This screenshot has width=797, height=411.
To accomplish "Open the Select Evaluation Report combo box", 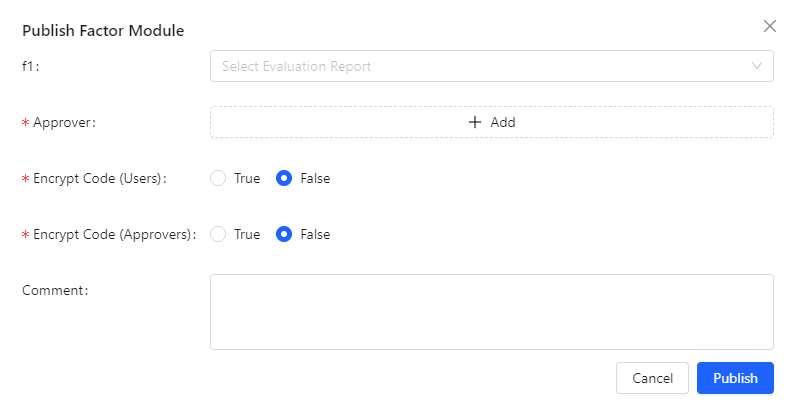I will click(480, 66).
